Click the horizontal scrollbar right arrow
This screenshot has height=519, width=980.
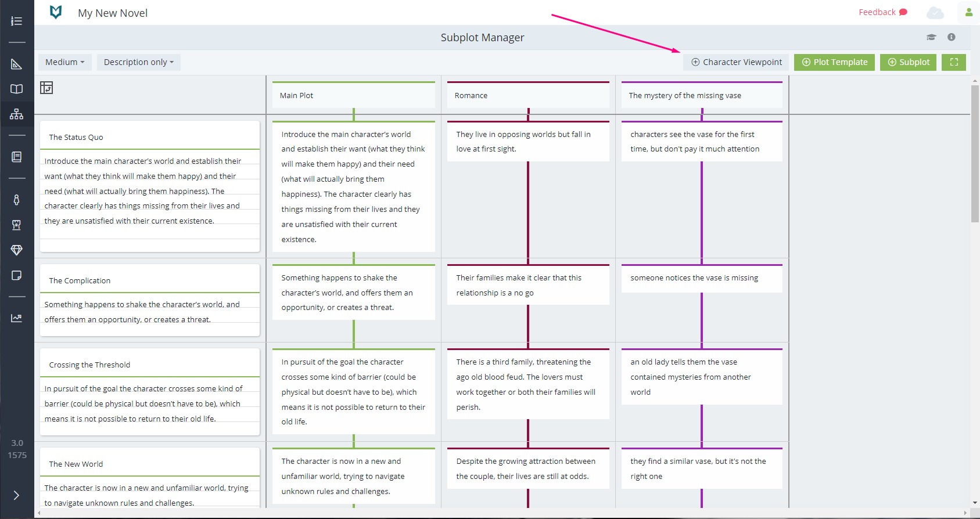965,513
